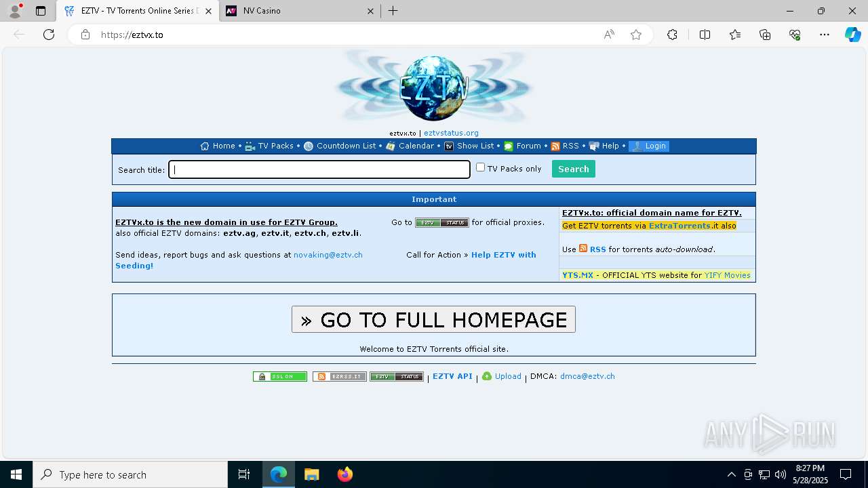Image resolution: width=868 pixels, height=488 pixels.
Task: Go to the Calendar page
Action: coord(410,146)
